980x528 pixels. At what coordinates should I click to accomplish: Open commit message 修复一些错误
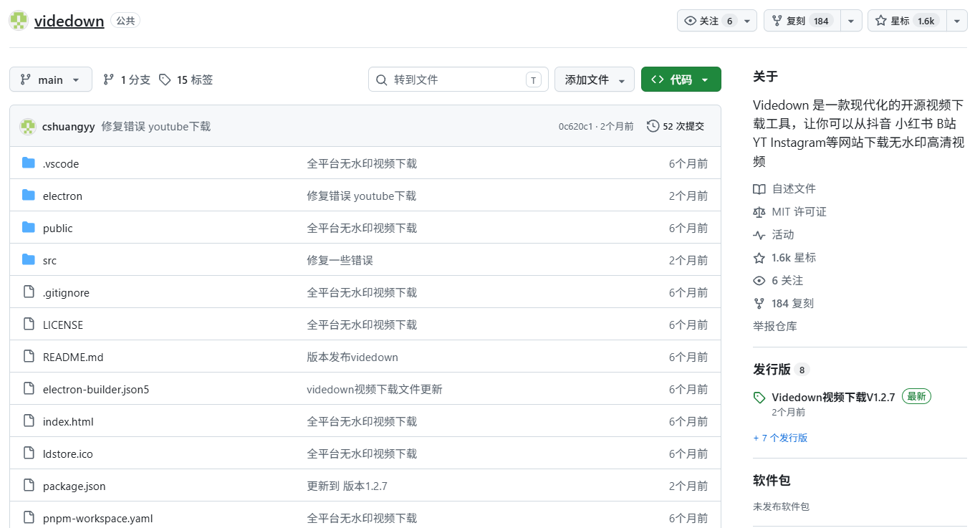point(340,260)
